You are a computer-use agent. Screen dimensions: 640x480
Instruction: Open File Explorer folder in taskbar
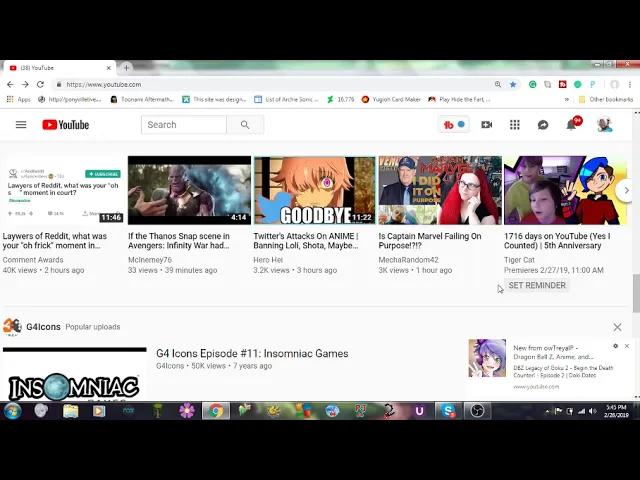(71, 411)
